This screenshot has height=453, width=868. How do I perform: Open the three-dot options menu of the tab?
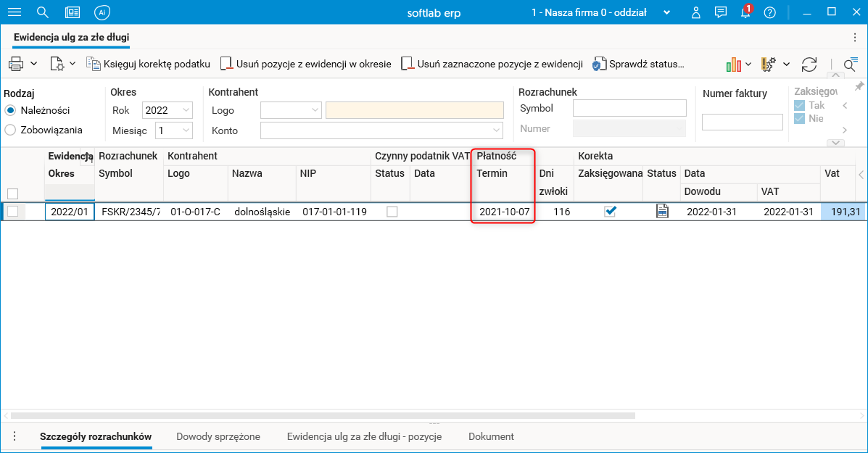pos(855,38)
